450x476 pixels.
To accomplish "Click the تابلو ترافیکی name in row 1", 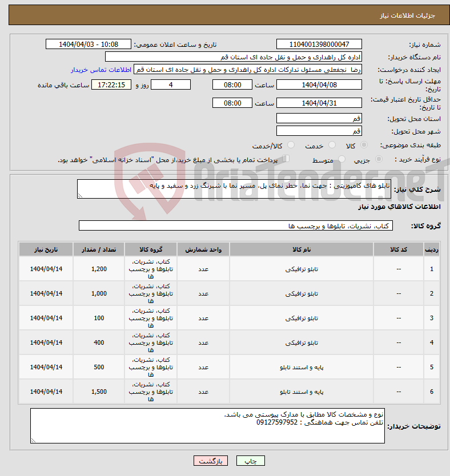I will 302,269.
